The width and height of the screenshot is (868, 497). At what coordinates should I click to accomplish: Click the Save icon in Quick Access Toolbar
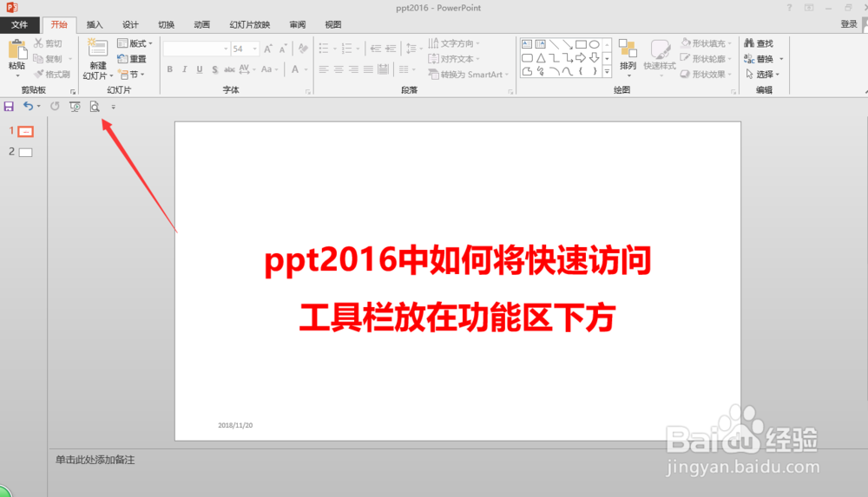tap(9, 107)
